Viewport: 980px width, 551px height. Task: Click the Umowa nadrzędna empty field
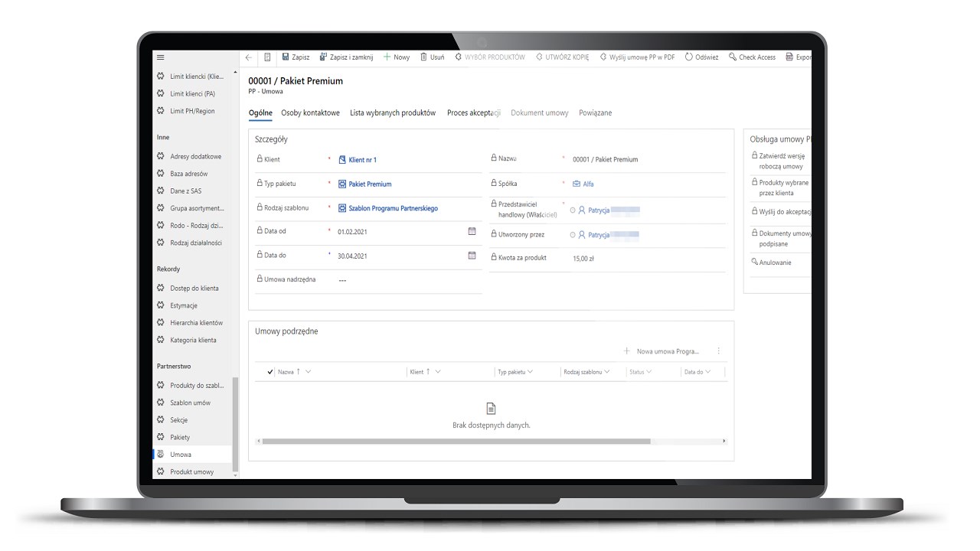(408, 280)
